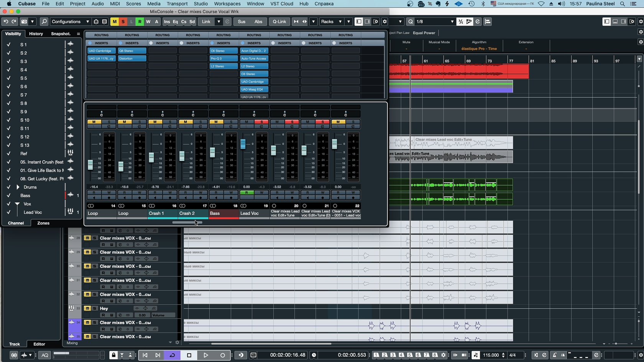Toggle the W write automation toolbar button
Viewport: 644px width, 362px height.
pyautogui.click(x=148, y=22)
